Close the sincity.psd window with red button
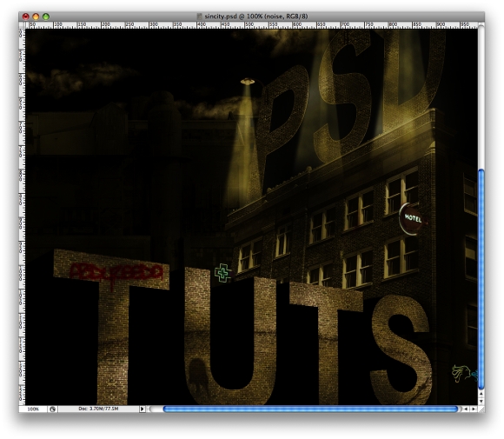 pos(26,17)
